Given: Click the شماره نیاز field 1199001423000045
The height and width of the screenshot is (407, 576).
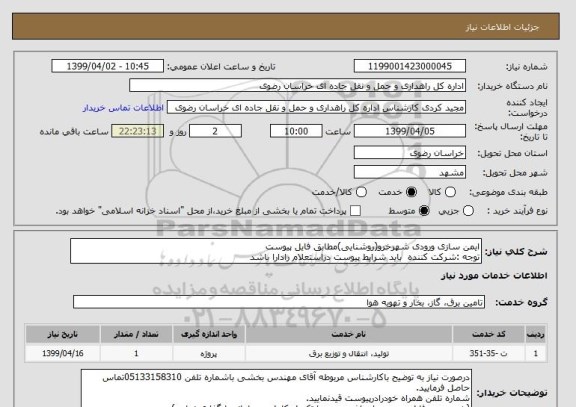Looking at the screenshot, I should click(410, 66).
